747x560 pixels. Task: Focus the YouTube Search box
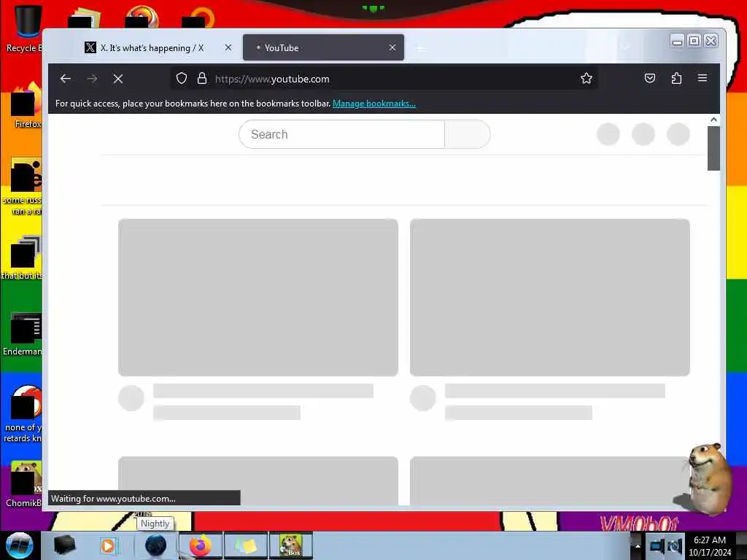341,134
